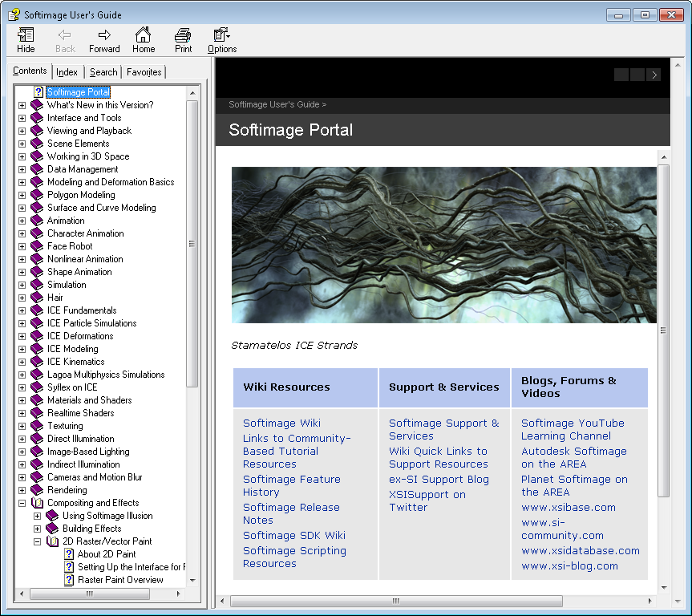The width and height of the screenshot is (692, 616).
Task: Expand the Rendering chapter node
Action: pyautogui.click(x=22, y=490)
